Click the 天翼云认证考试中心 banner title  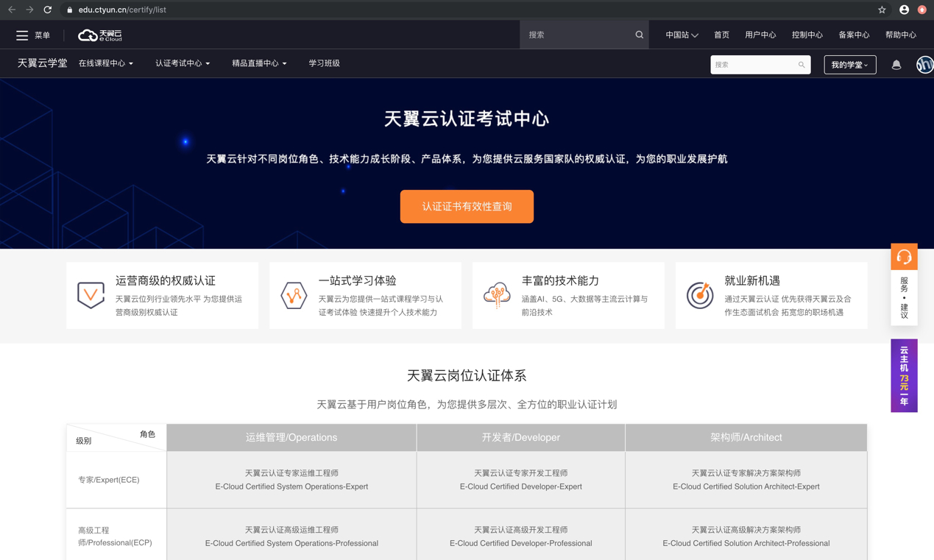click(x=467, y=119)
